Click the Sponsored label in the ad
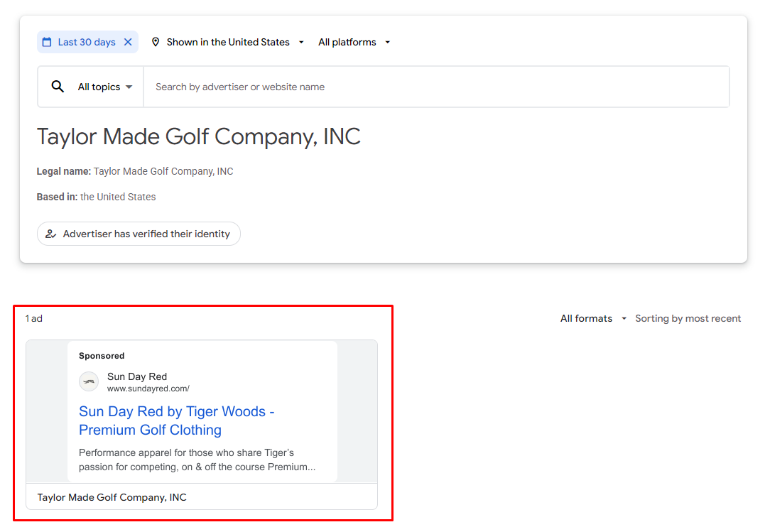 [102, 356]
